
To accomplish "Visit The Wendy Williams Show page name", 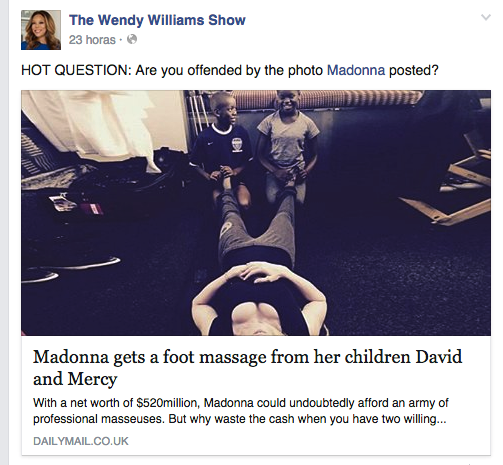I will click(x=157, y=20).
